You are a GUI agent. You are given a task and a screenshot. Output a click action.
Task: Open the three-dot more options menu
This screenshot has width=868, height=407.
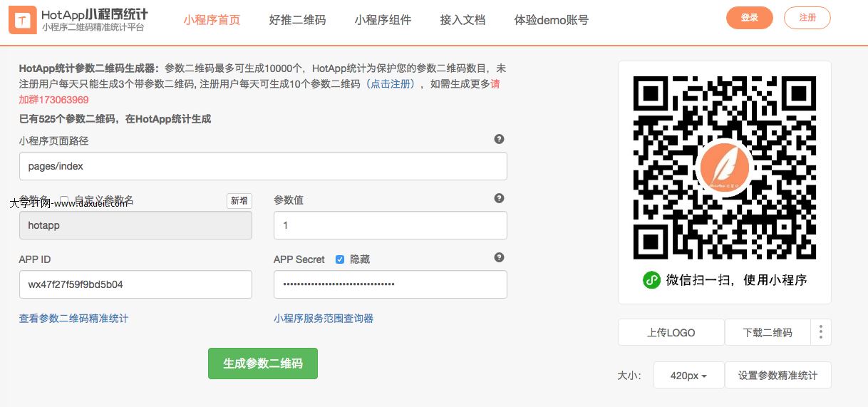(x=821, y=332)
